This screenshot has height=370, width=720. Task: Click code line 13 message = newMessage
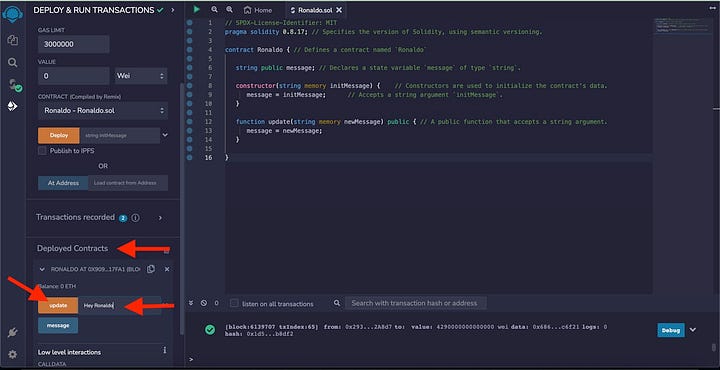[x=284, y=130]
